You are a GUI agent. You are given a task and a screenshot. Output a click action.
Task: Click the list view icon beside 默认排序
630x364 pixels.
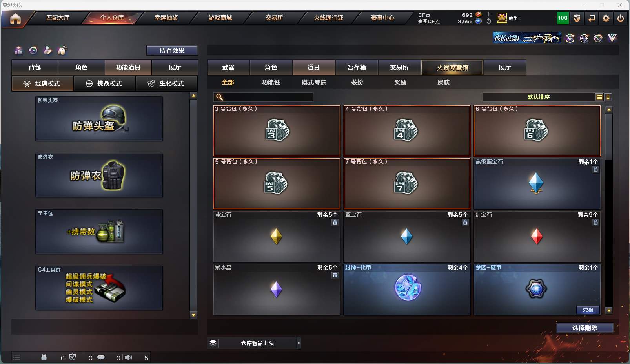point(599,97)
